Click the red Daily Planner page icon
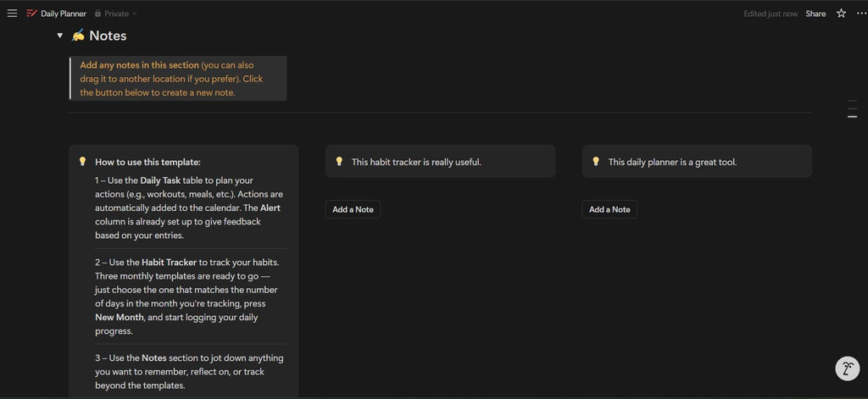868x399 pixels. (x=32, y=14)
